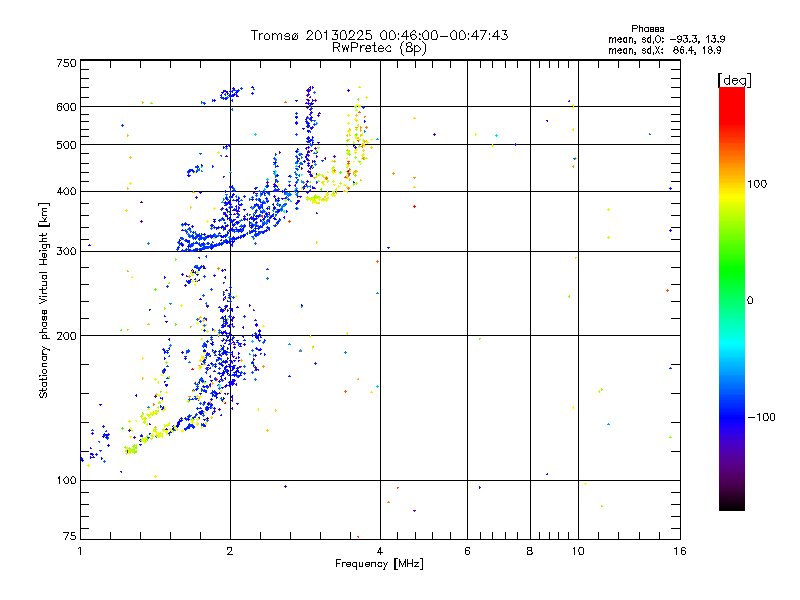Viewport: 800px width, 600px height.
Task: Click the 'Stationary phase Virtual Height [km]' axis label
Action: coord(43,300)
